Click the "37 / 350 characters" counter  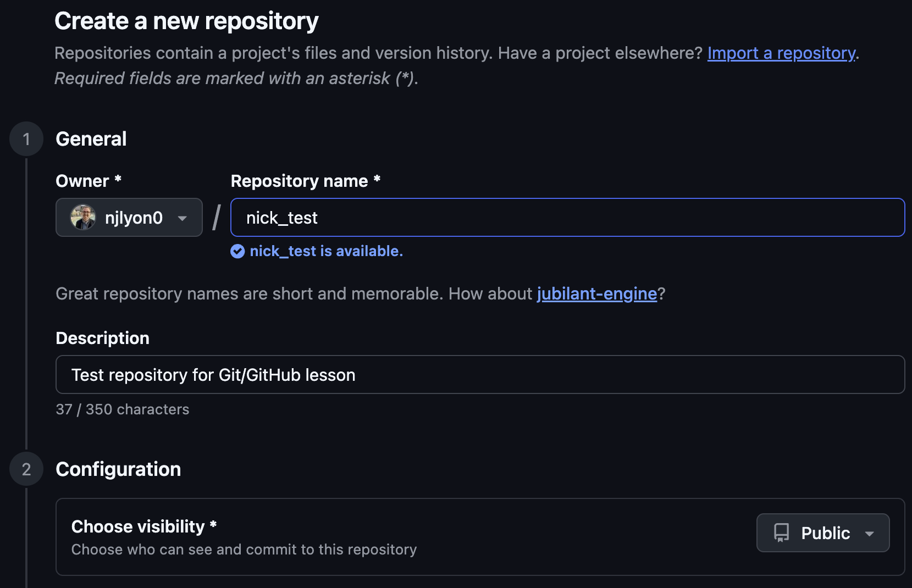[122, 409]
